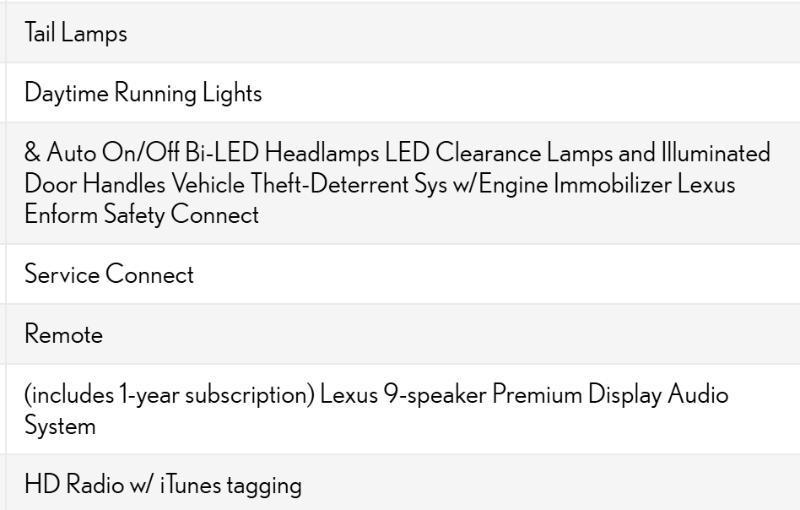Click the iTunes tagging text

230,485
